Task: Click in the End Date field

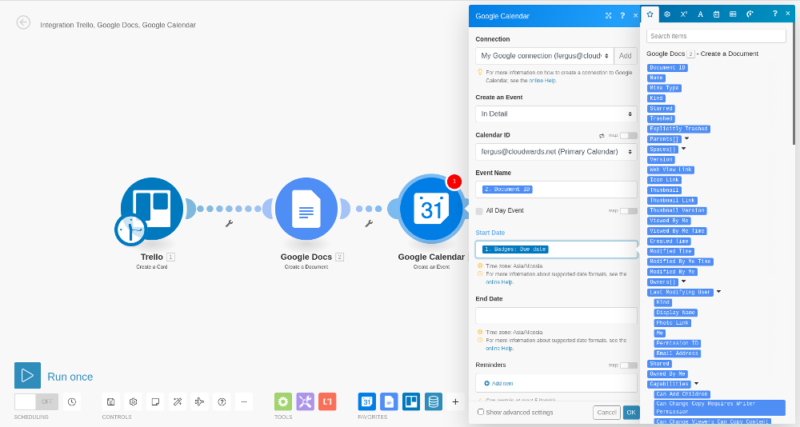Action: [x=557, y=316]
